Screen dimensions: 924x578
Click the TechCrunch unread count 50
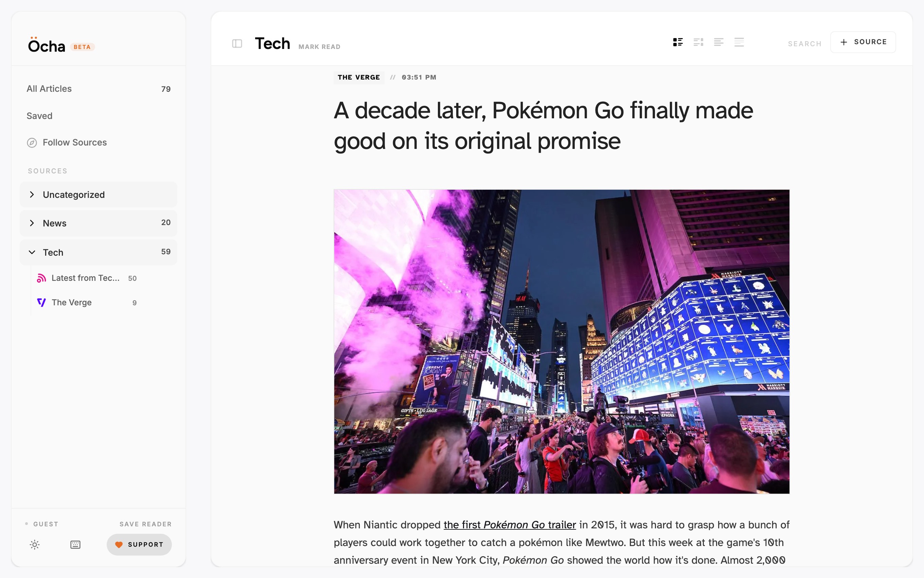pyautogui.click(x=132, y=279)
